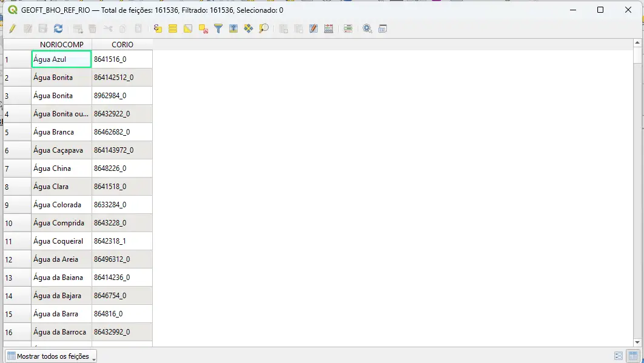Reload the attribute table
This screenshot has height=363, width=644.
[58, 28]
